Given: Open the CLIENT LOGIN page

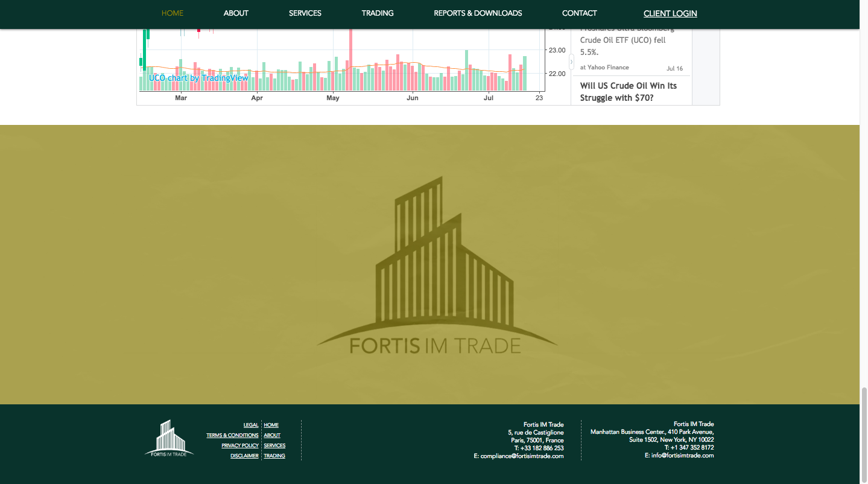Looking at the screenshot, I should (x=670, y=13).
